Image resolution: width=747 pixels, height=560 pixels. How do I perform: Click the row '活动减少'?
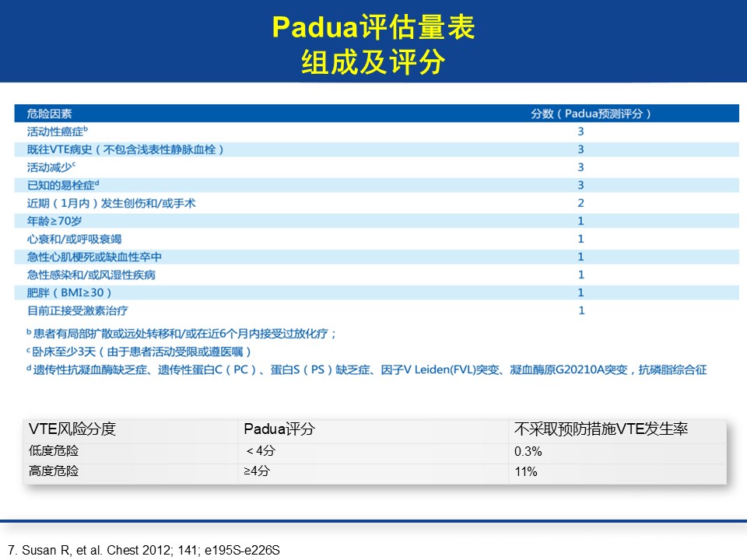(x=377, y=167)
